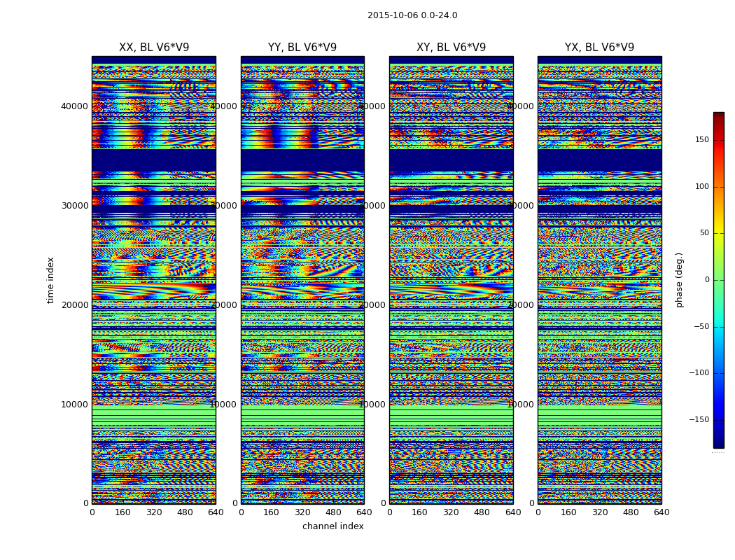Click the phase colorbar near 150
The height and width of the screenshot is (560, 735).
point(719,139)
